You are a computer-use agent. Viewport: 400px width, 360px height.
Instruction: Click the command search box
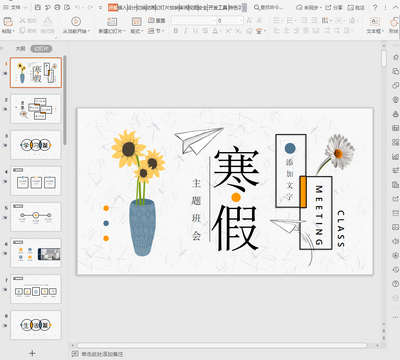[x=269, y=7]
